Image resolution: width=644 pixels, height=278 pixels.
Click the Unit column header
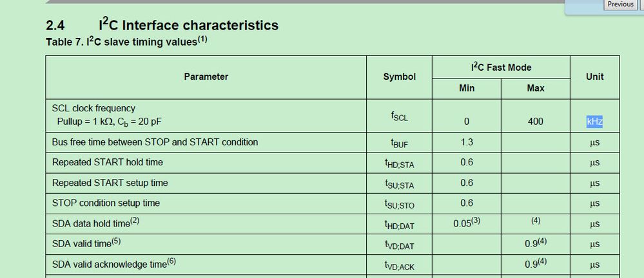pyautogui.click(x=594, y=77)
